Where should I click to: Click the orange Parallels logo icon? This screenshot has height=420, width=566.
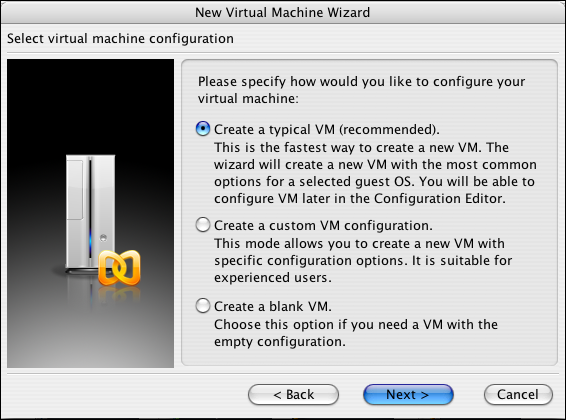tap(119, 268)
